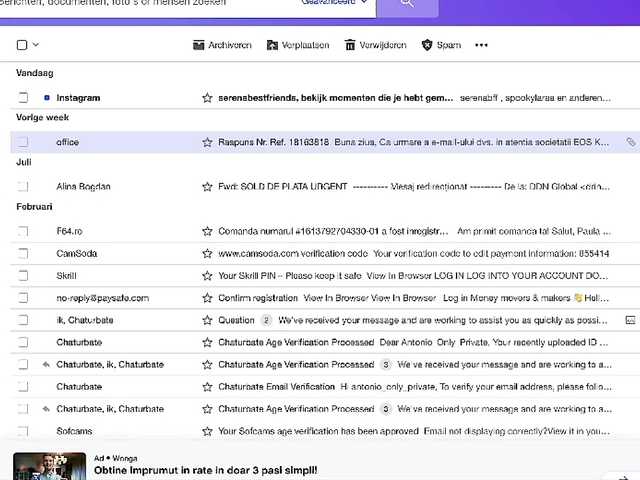Click the Spam label text

449,45
